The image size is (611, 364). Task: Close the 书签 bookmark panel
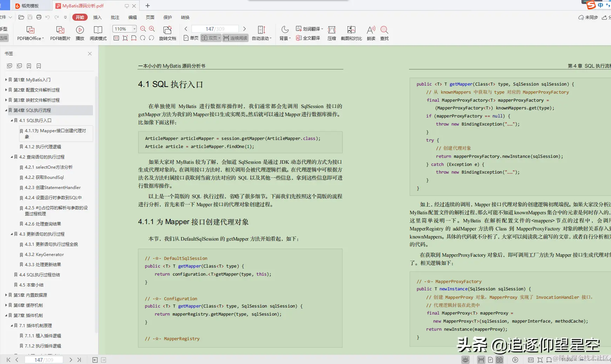90,54
